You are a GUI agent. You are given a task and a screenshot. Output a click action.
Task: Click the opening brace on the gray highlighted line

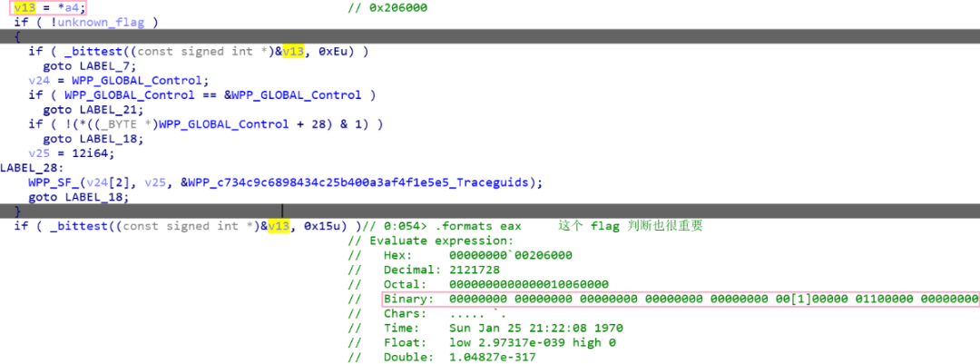point(19,37)
